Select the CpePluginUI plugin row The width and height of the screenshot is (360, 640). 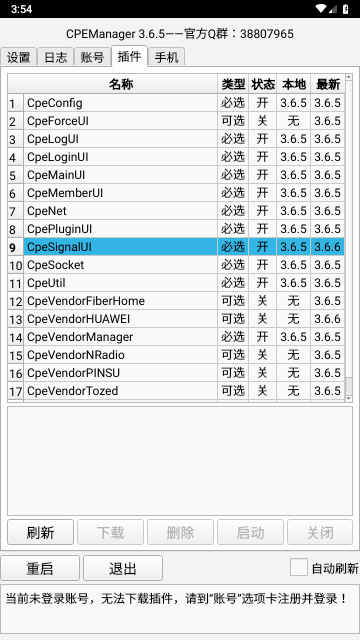click(x=176, y=229)
